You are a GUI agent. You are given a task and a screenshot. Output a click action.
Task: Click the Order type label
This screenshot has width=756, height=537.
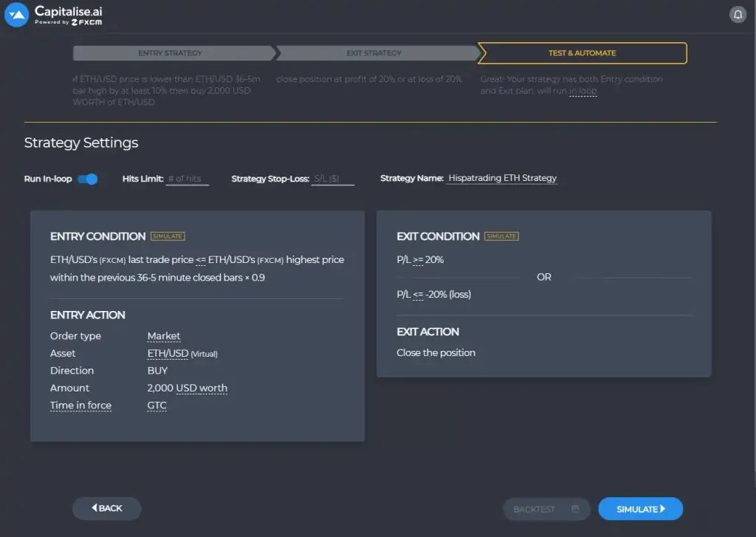76,336
